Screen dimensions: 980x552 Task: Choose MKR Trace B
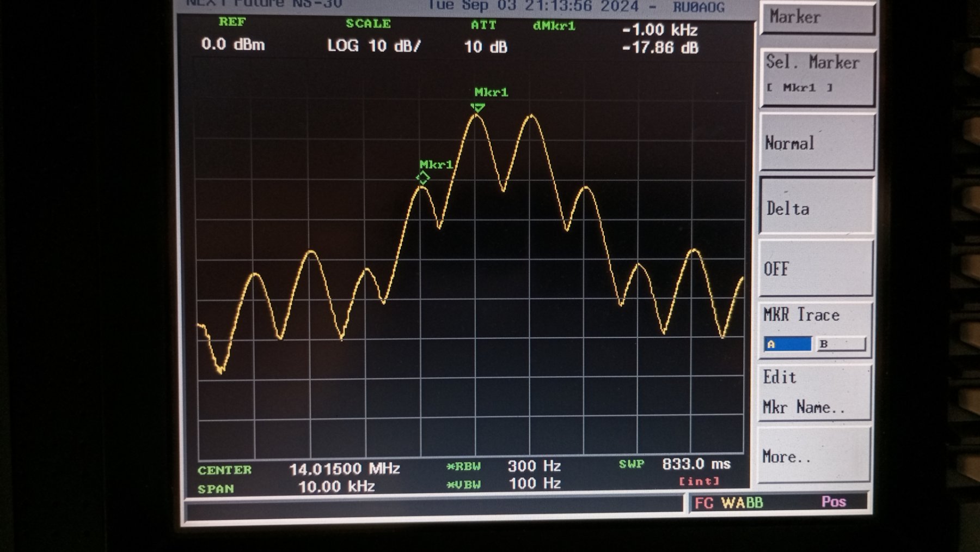841,344
